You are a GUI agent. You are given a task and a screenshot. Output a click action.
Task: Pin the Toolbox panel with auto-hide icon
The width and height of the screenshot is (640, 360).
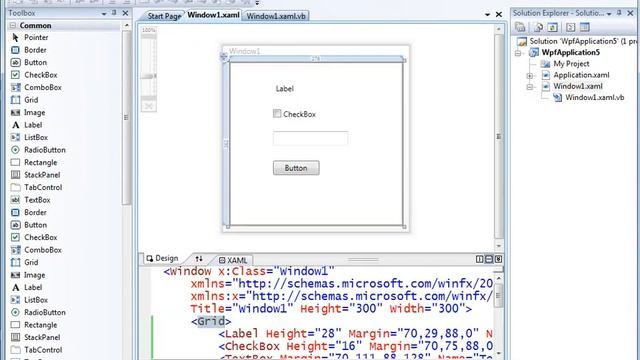pyautogui.click(x=114, y=13)
